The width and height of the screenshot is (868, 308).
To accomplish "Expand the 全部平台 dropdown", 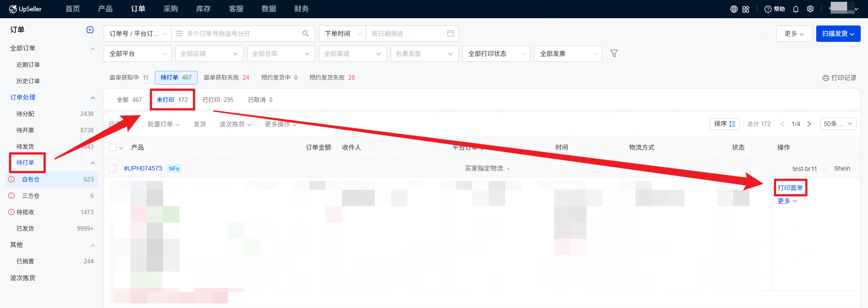I will pos(137,54).
